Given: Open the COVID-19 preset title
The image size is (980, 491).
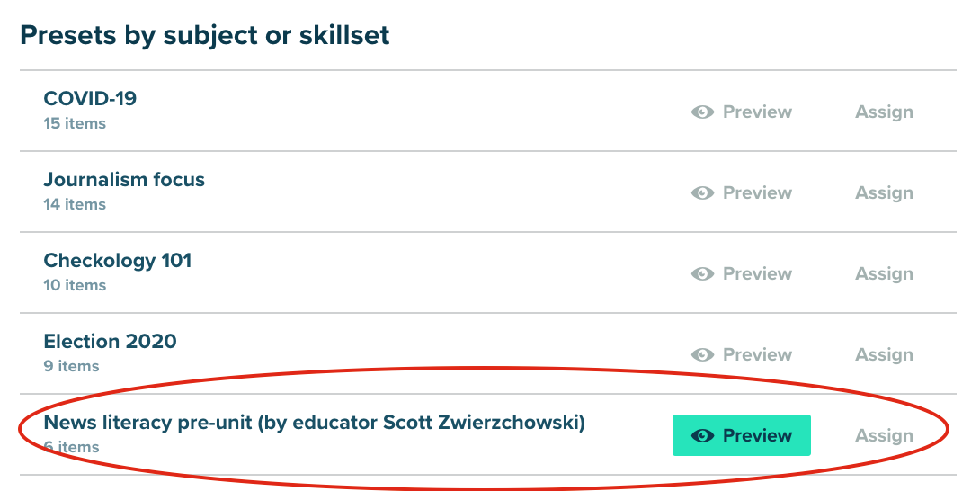Looking at the screenshot, I should (x=90, y=99).
